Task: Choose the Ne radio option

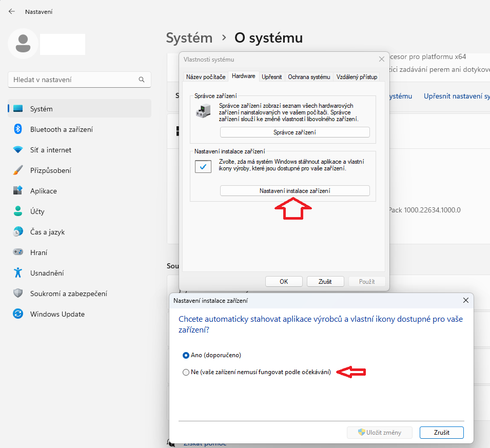Action: [186, 373]
